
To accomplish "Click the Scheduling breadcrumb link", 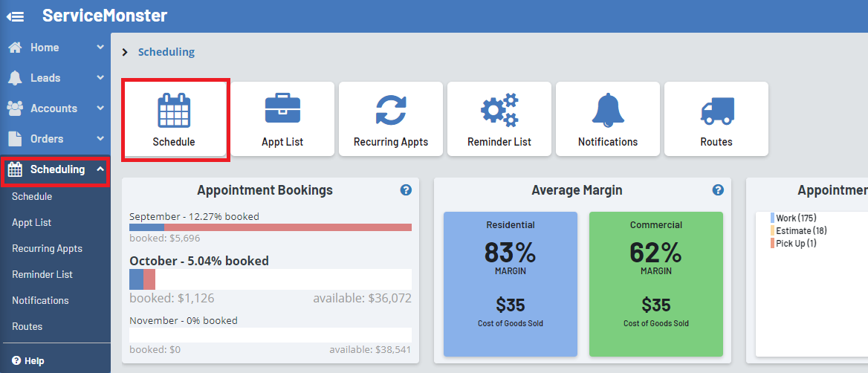I will pyautogui.click(x=166, y=52).
